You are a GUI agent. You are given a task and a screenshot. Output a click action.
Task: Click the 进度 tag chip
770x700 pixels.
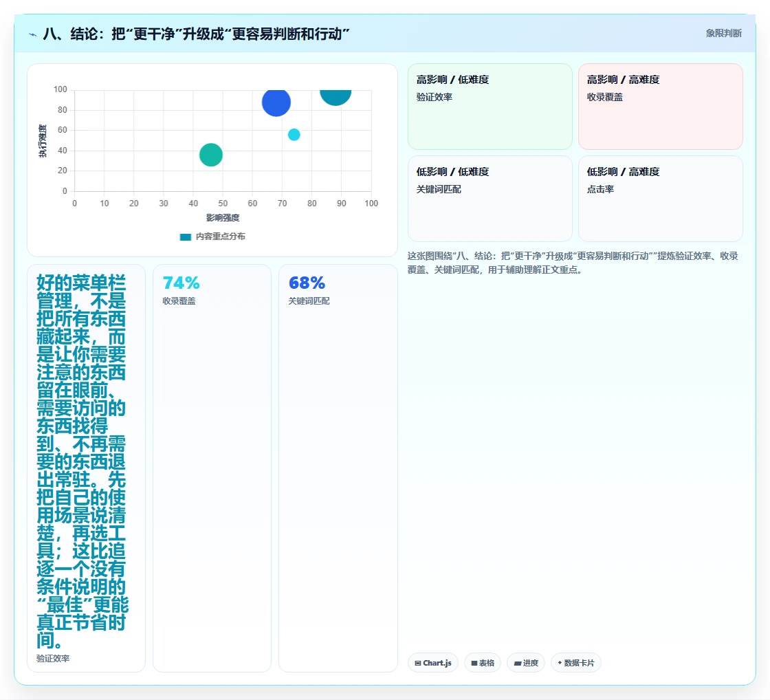pos(526,663)
